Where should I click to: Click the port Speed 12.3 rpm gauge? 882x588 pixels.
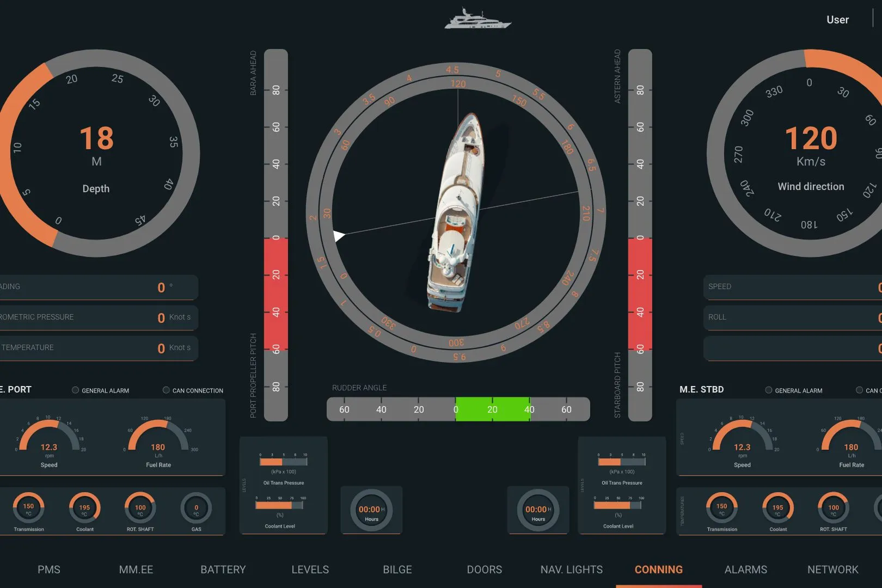click(49, 442)
